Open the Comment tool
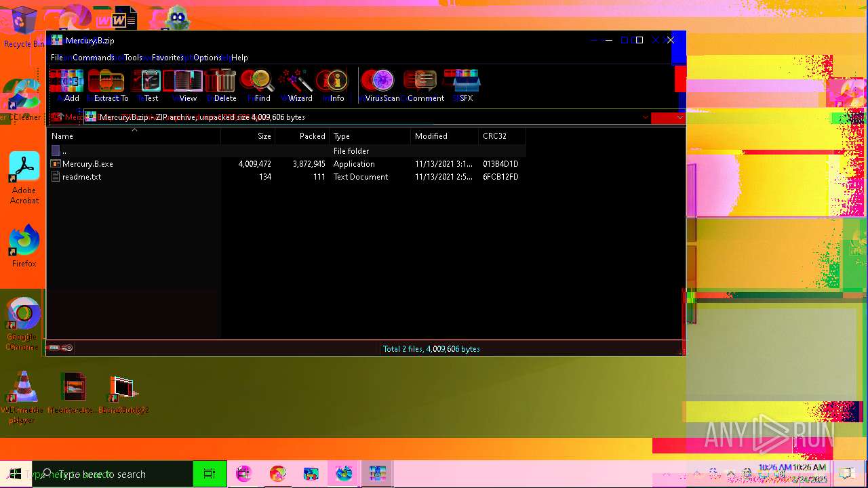 (x=425, y=86)
